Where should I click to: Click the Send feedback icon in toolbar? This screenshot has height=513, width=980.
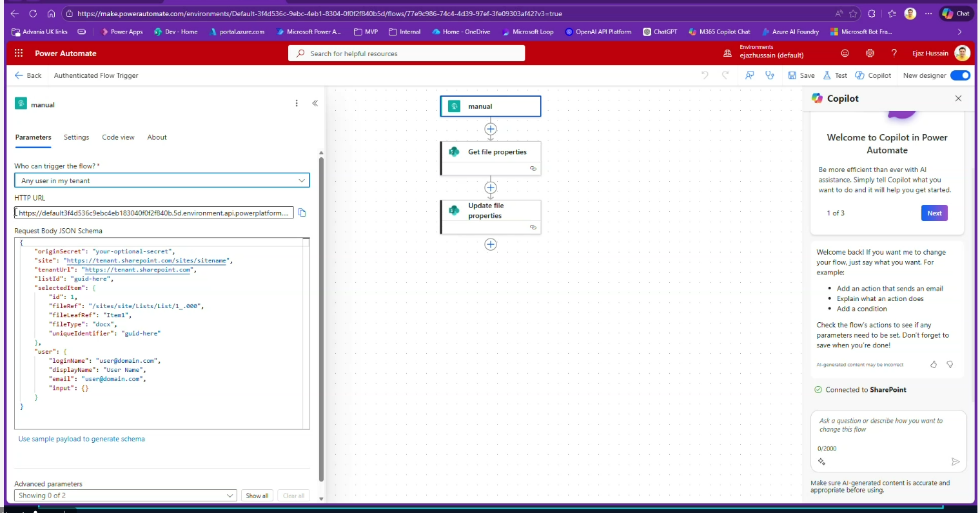749,75
